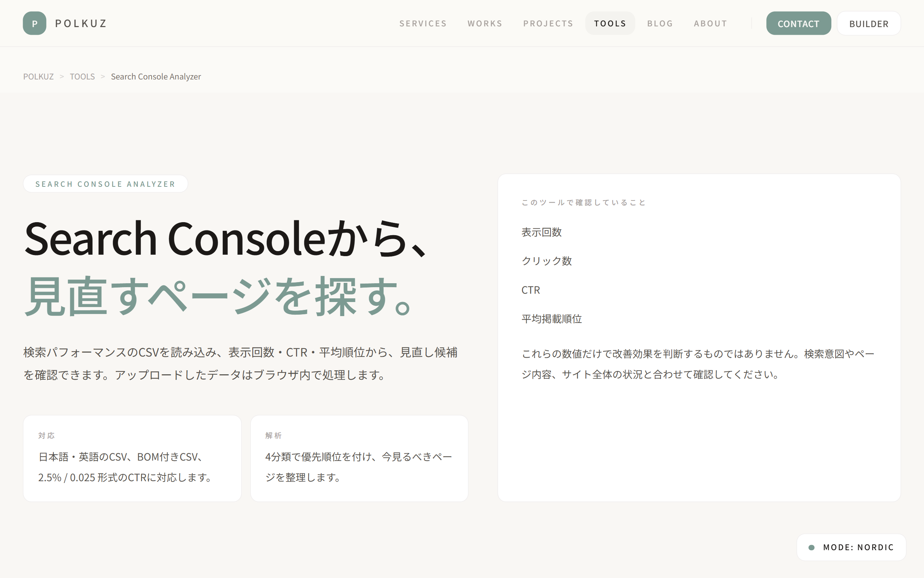
Task: Click the green dot in MODE: NORDIC
Action: (811, 547)
